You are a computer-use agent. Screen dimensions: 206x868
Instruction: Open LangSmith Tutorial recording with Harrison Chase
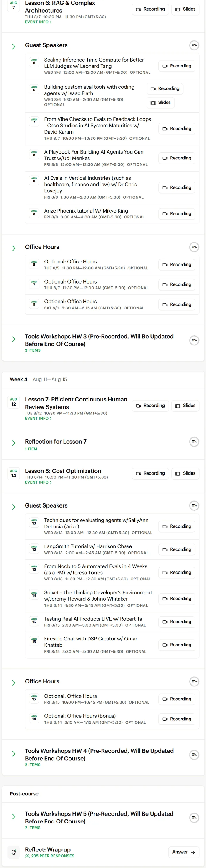[x=177, y=549]
